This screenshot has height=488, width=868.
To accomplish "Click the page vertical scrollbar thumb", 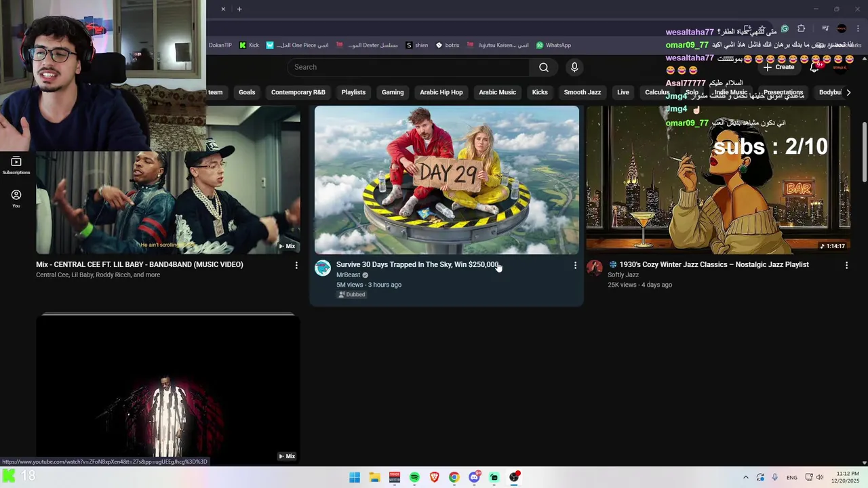I will (x=864, y=152).
